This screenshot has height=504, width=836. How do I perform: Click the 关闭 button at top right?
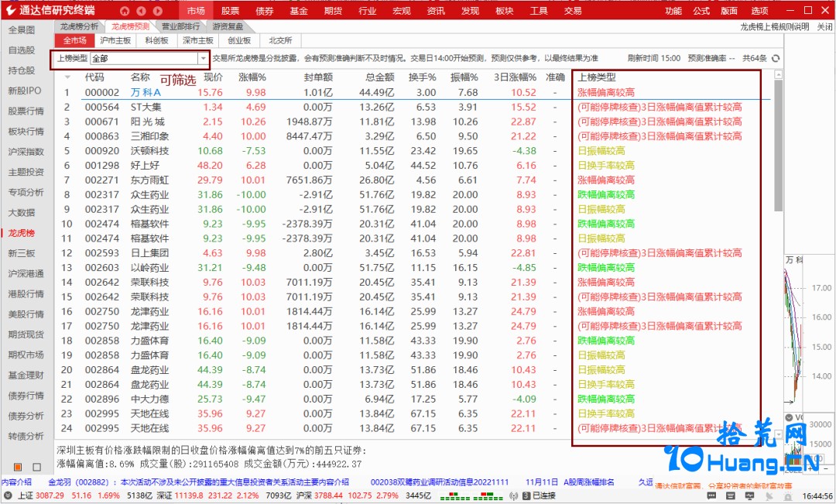coord(824,26)
